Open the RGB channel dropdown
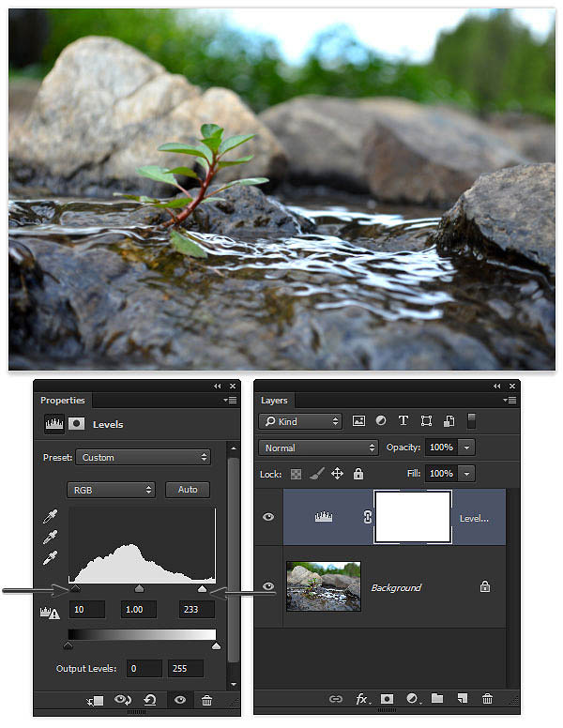 tap(111, 490)
